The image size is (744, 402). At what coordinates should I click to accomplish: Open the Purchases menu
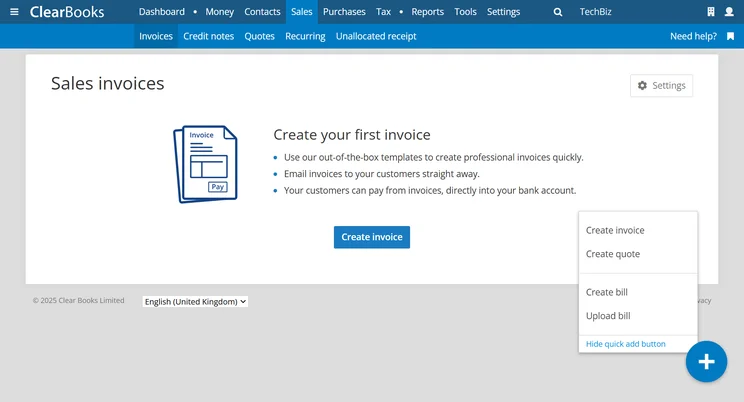click(x=344, y=12)
